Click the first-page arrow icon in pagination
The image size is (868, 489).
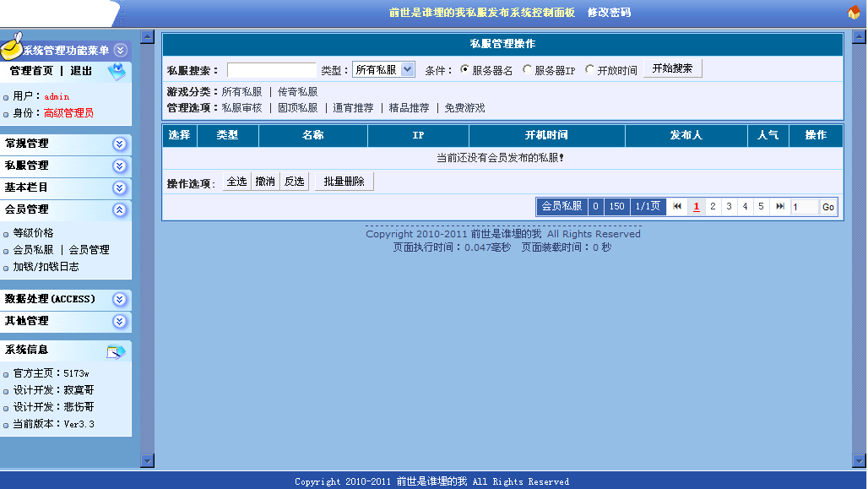click(677, 207)
